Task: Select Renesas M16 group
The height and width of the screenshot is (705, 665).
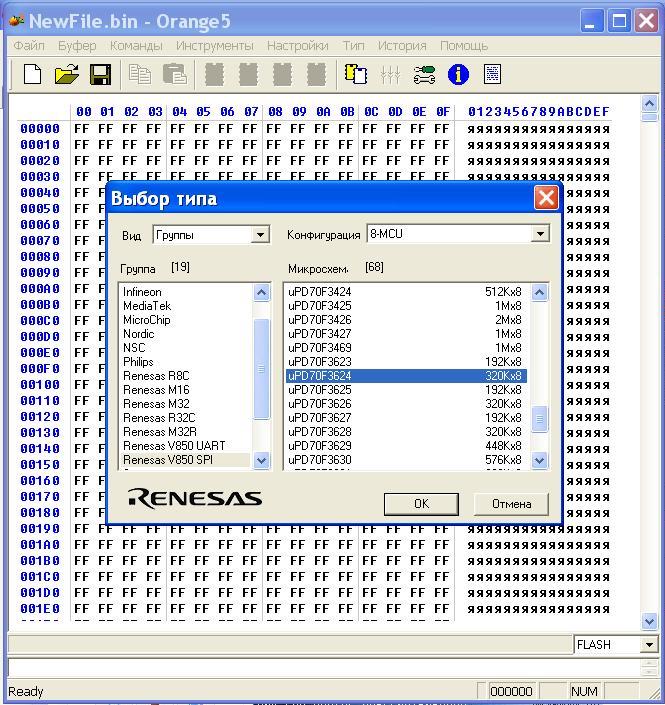Action: pyautogui.click(x=186, y=389)
